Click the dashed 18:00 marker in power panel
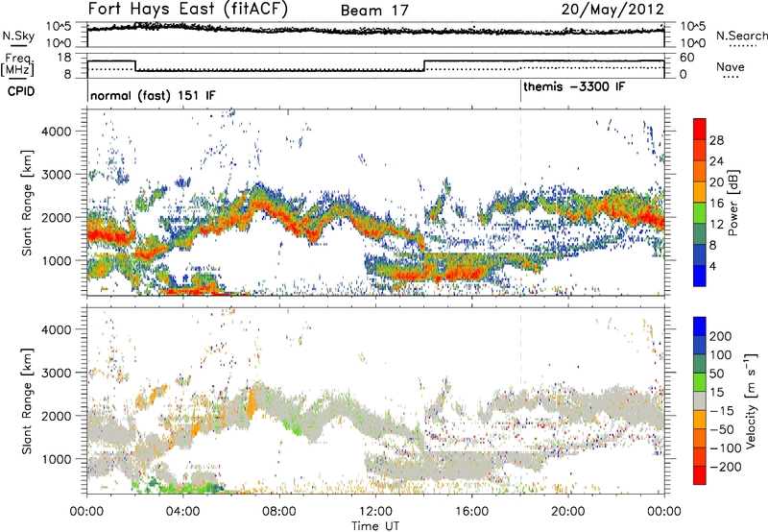This screenshot has height=532, width=768. pyautogui.click(x=520, y=203)
